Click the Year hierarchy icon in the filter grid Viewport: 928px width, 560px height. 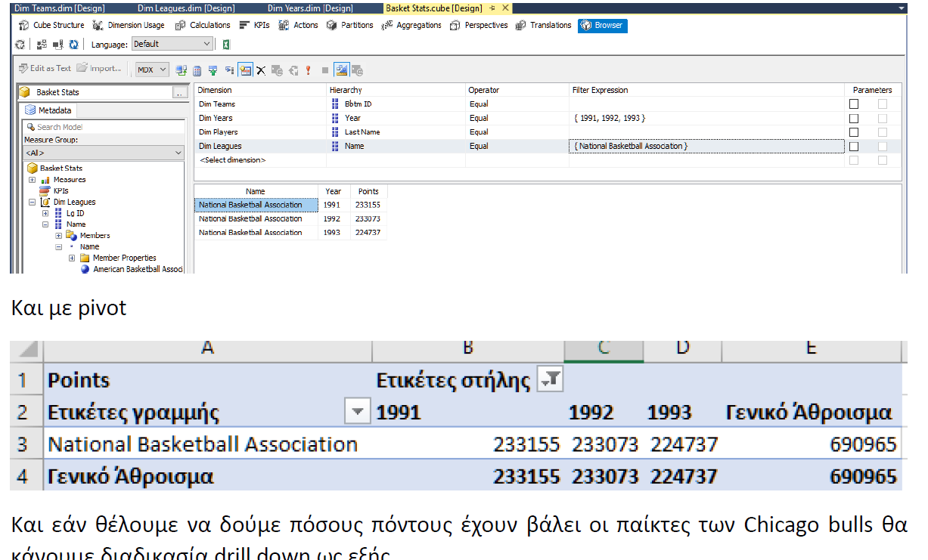[335, 118]
